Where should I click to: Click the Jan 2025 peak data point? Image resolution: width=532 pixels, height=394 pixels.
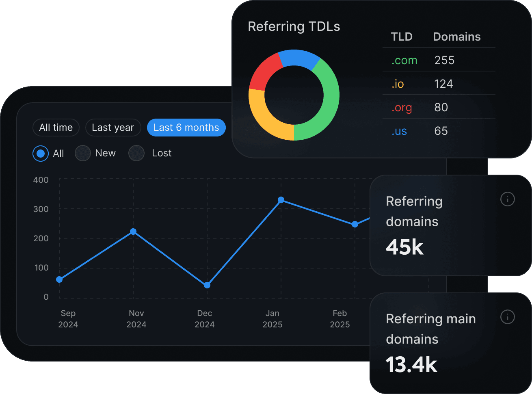pos(281,200)
